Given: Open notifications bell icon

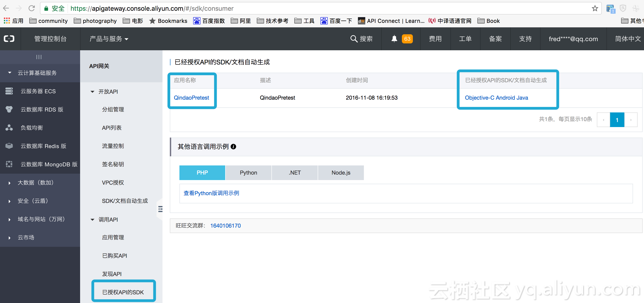Looking at the screenshot, I should click(x=394, y=39).
